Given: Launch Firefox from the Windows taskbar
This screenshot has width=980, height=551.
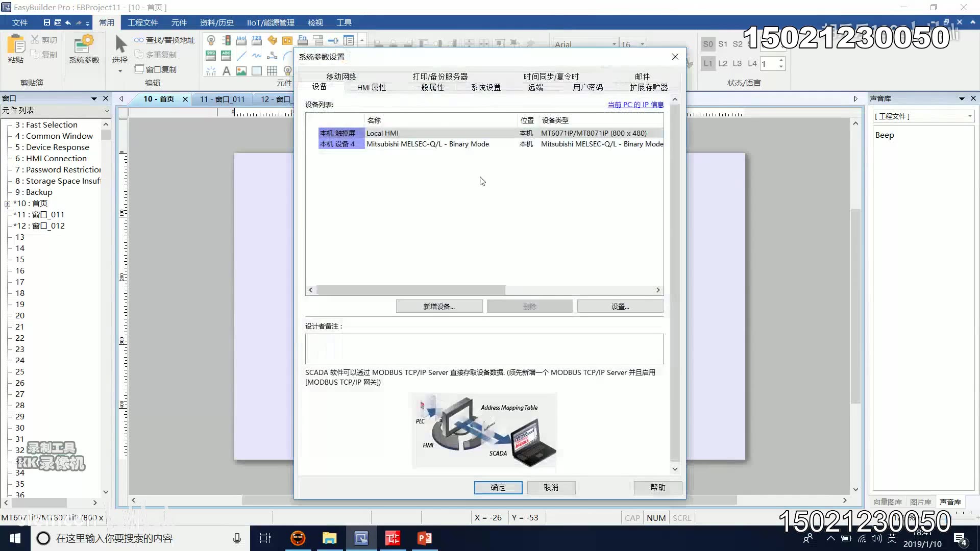Looking at the screenshot, I should coord(298,538).
